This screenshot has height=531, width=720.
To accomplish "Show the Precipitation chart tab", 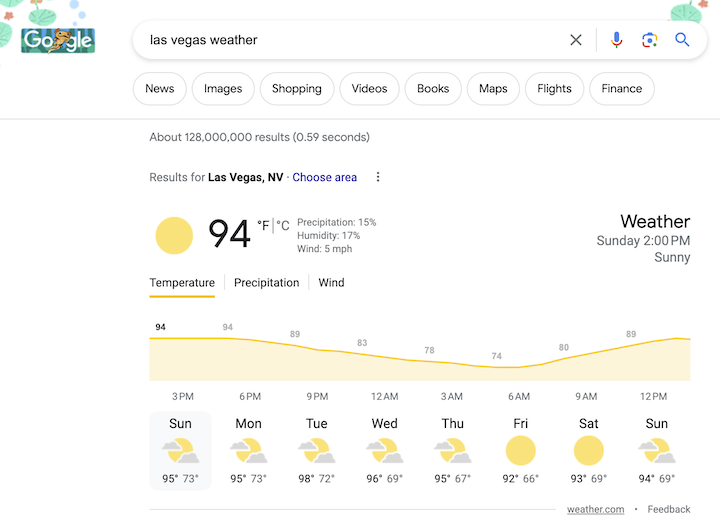I will pos(266,282).
